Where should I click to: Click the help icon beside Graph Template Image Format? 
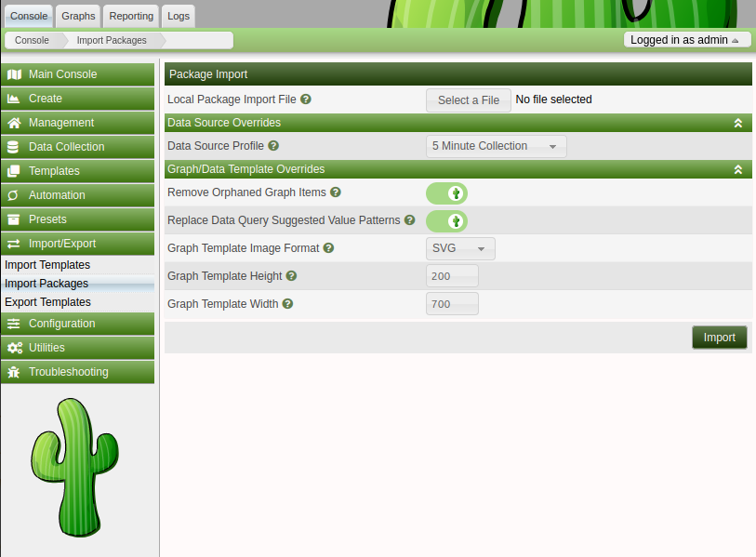[329, 248]
